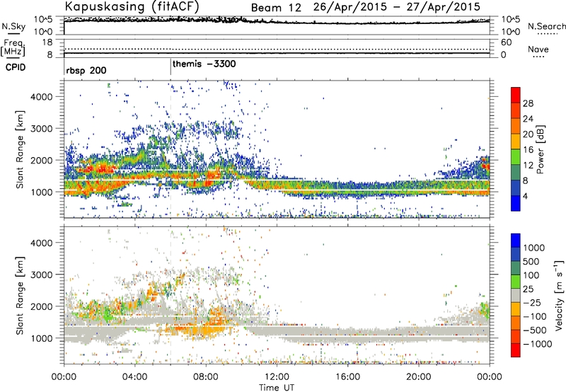The image size is (566, 392).
Task: Click the orange velocity patch near 08:00 UT
Action: point(207,327)
